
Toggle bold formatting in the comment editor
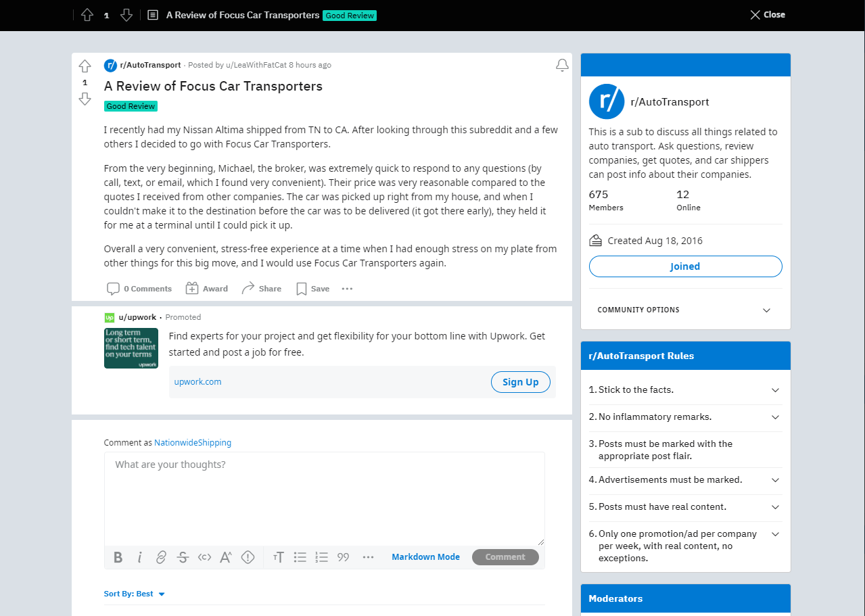tap(118, 557)
